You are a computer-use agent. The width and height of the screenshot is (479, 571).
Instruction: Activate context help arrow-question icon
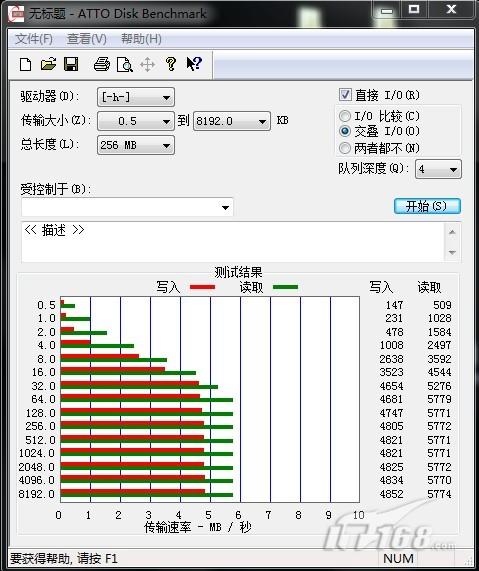194,64
